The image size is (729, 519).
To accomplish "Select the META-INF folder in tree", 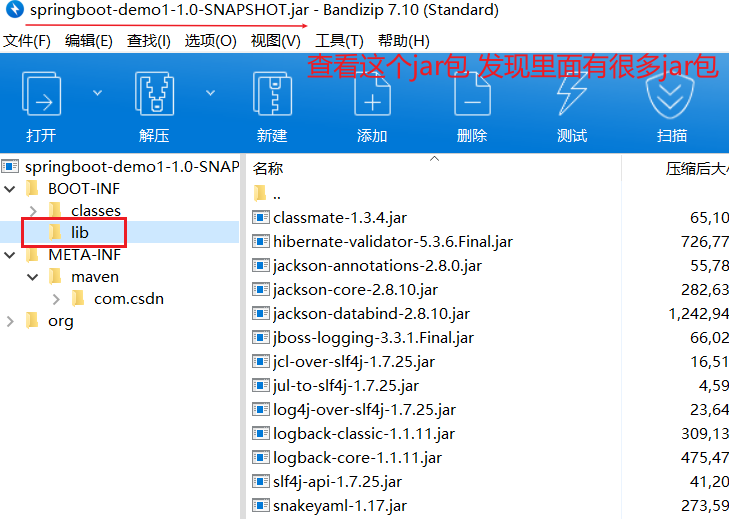I will click(84, 255).
